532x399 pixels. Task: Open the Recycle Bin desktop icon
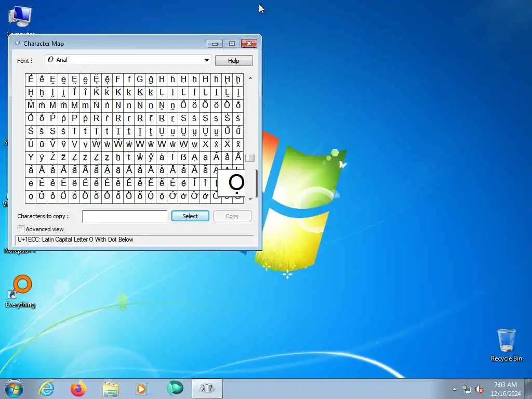[506, 345]
